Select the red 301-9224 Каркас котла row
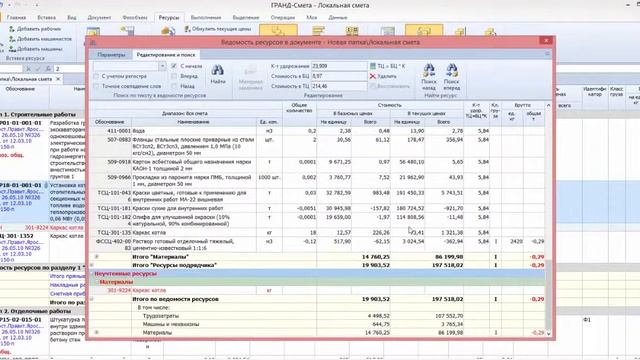640x360 pixels. pyautogui.click(x=317, y=290)
